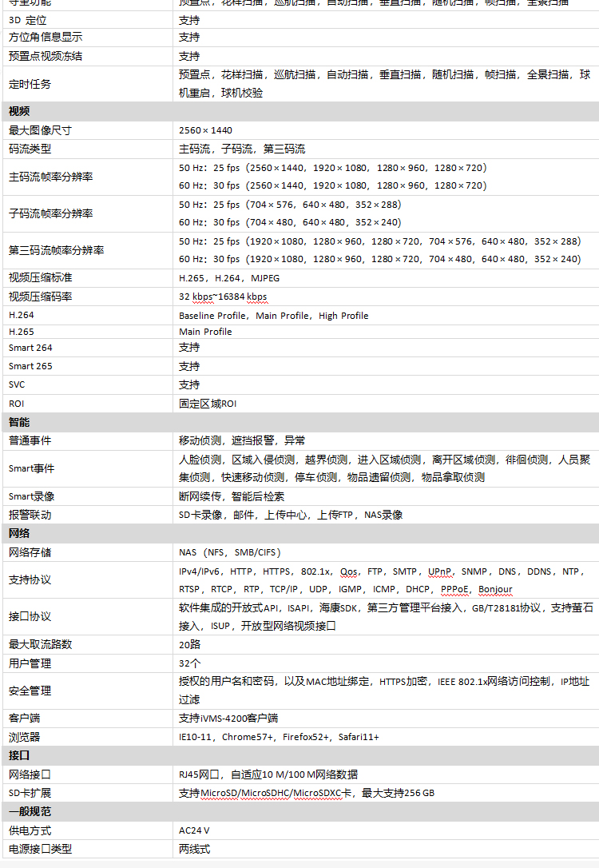Viewport: 599px width, 868px height.
Task: Click the 3D 定位 row label
Action: click(27, 19)
